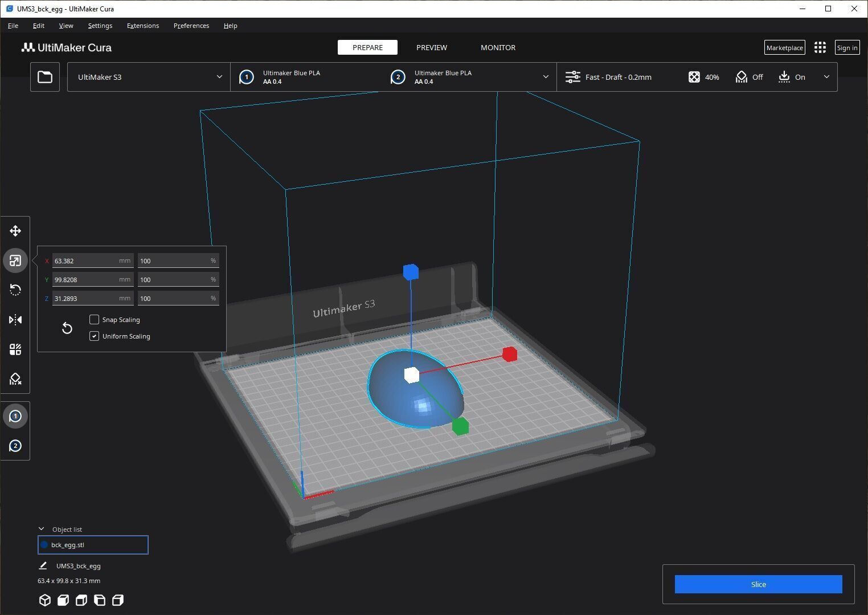Open the Extensions menu
This screenshot has height=615, width=868.
(x=143, y=26)
